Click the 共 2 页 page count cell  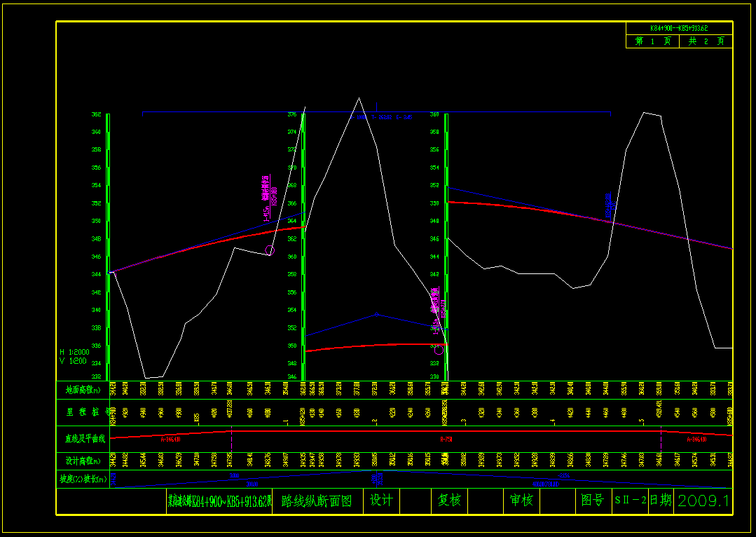click(706, 41)
